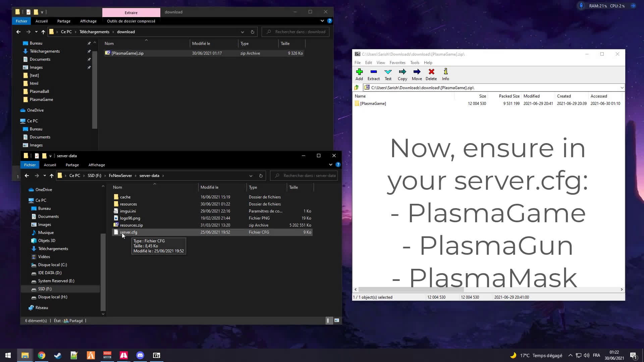Click the 7-Zip horizontal scrollbar
Screen dimensions: 644x362
click(x=411, y=289)
